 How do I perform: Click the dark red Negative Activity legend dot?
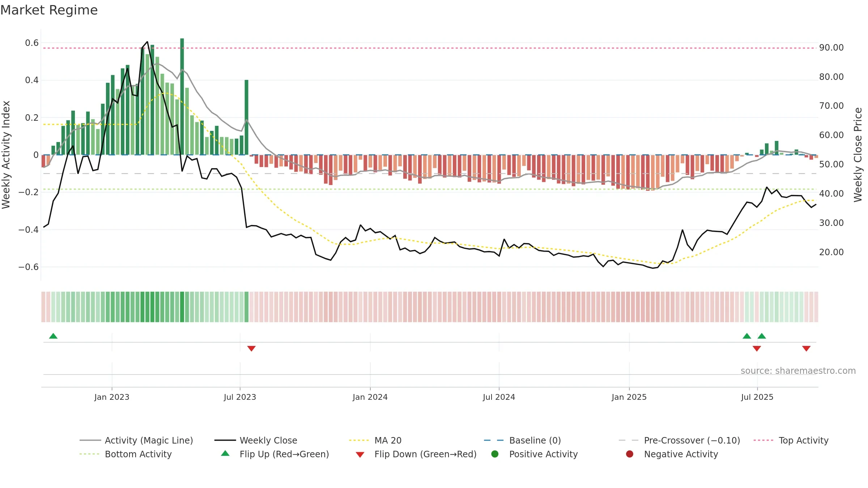tap(630, 454)
